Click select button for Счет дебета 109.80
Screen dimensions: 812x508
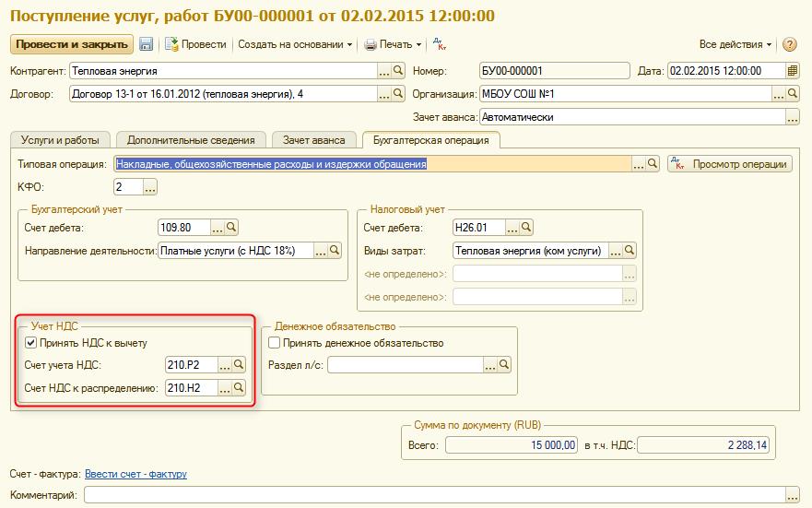pos(217,228)
